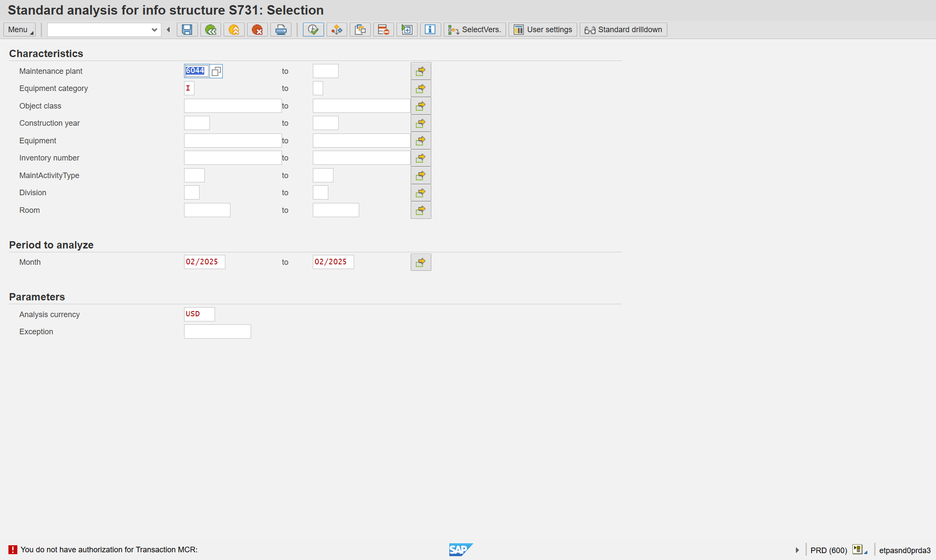
Task: Open multiple selection for Equipment category
Action: tap(421, 88)
